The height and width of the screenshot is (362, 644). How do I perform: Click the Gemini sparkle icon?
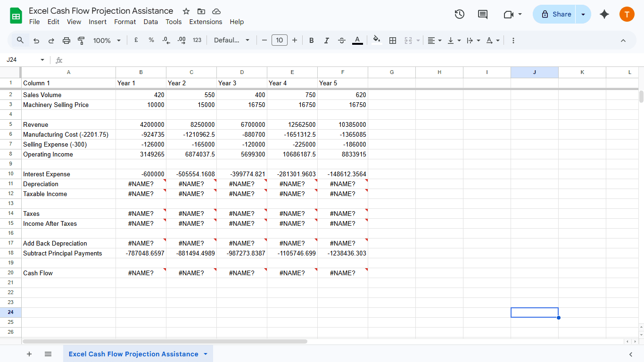click(604, 14)
